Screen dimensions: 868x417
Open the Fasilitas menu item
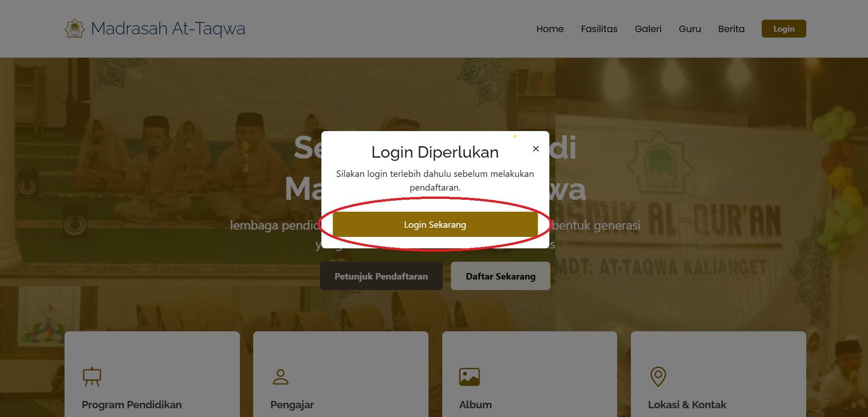(599, 29)
